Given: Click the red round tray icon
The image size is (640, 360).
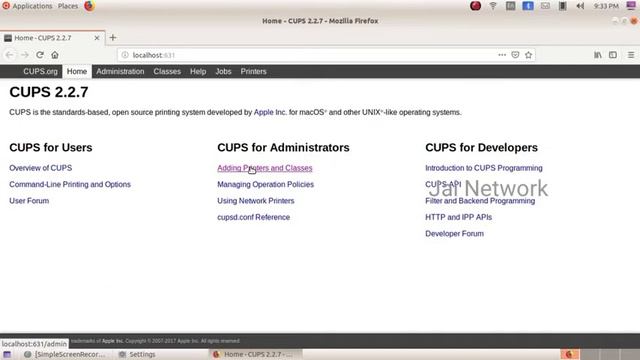Looking at the screenshot, I should click(475, 6).
